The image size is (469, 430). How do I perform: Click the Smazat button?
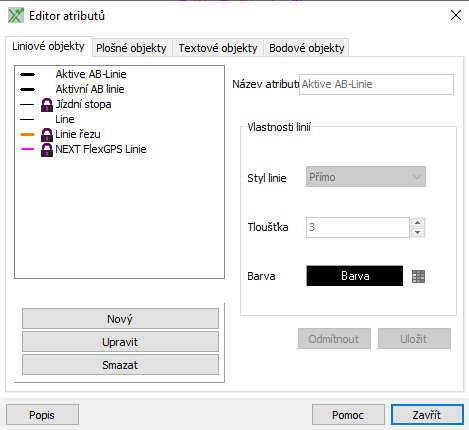[120, 365]
